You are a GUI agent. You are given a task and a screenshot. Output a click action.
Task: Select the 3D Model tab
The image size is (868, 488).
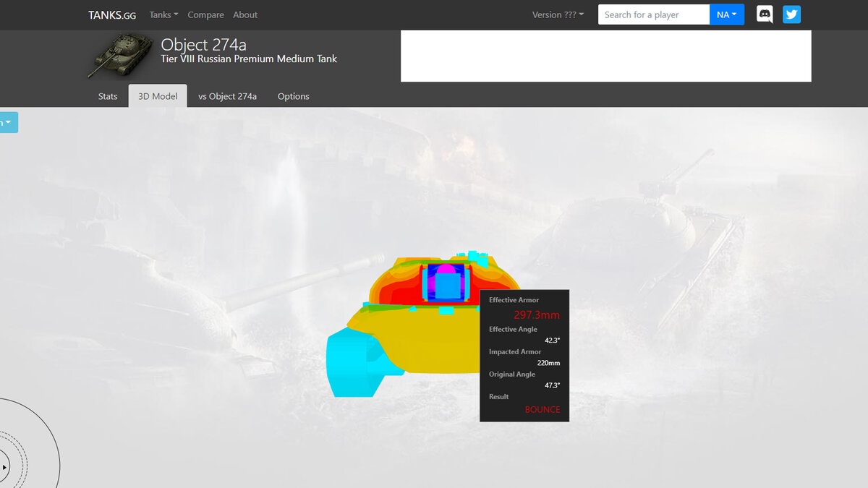point(158,96)
